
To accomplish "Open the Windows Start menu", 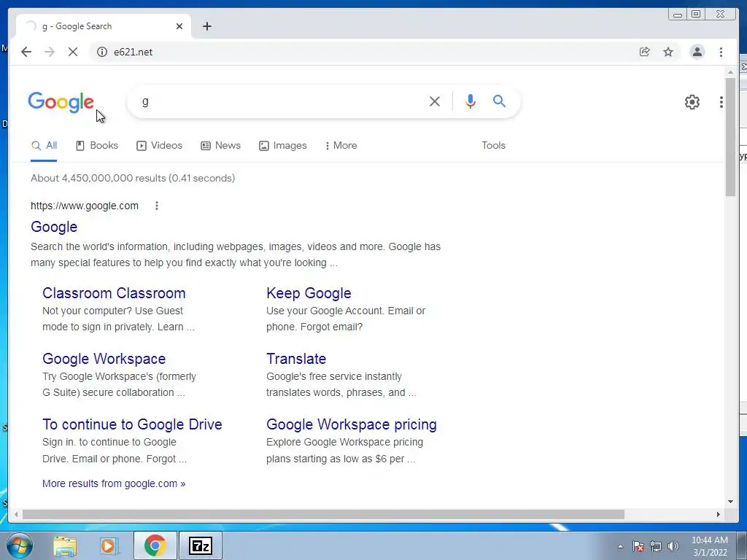I will (x=20, y=545).
